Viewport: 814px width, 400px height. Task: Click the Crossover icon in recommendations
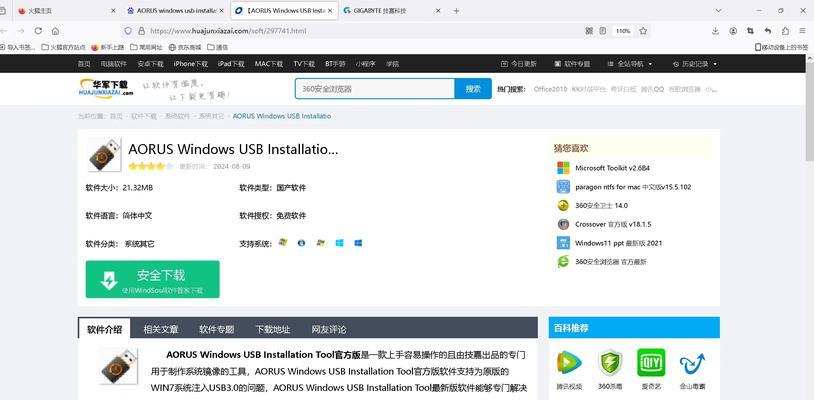coord(563,224)
